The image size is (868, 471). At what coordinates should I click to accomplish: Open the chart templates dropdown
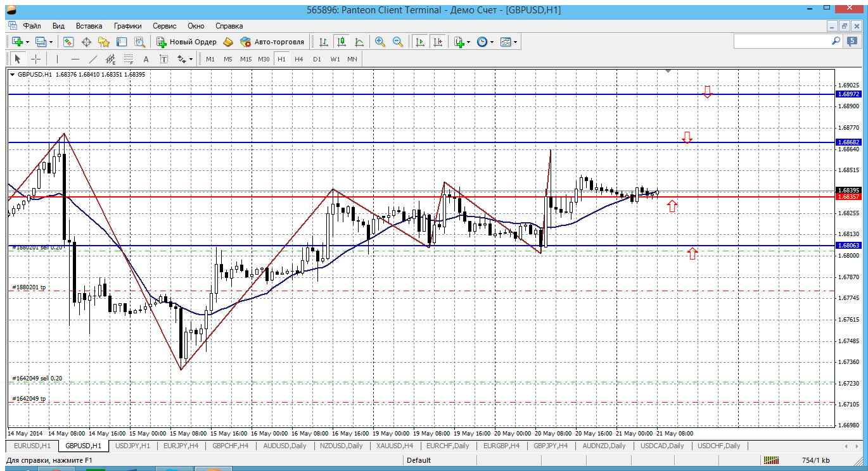(516, 42)
